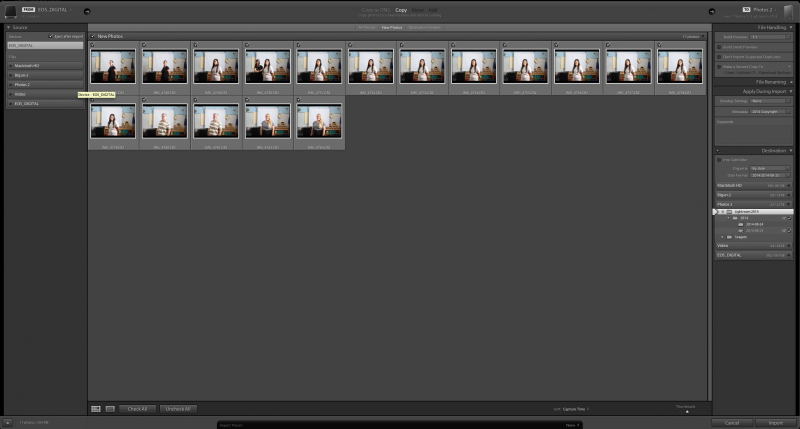The image size is (800, 429).
Task: Collapse the File Handling panel
Action: [x=790, y=28]
